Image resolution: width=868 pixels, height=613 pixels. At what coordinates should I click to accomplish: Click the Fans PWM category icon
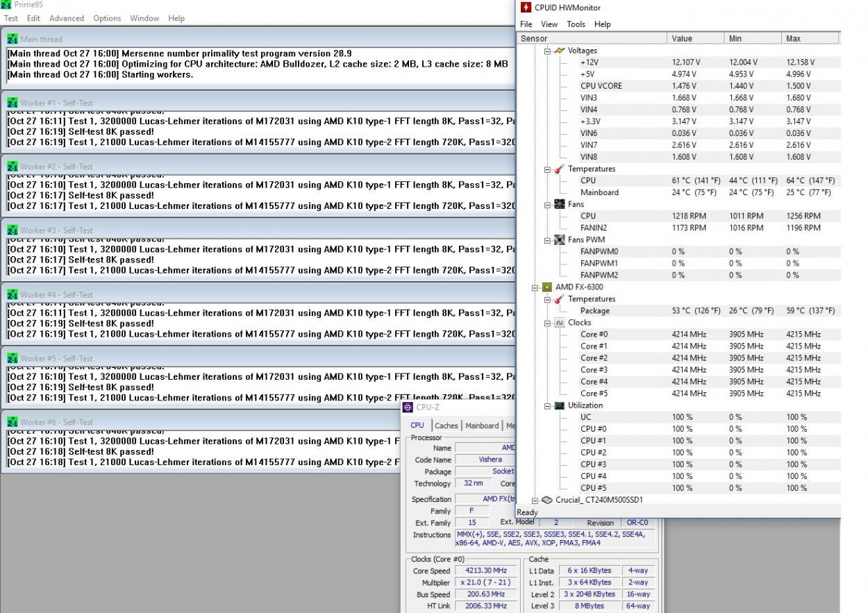[559, 240]
